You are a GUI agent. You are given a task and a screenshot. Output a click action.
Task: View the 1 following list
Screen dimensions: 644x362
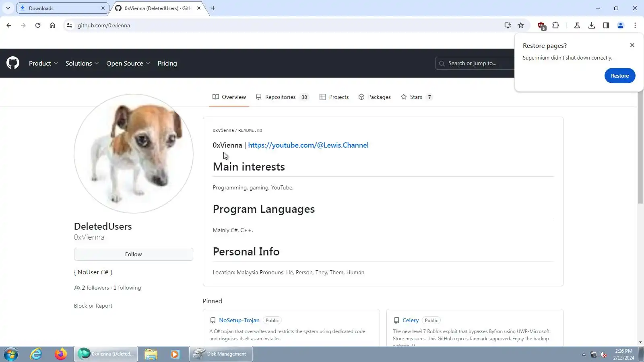coord(127,288)
